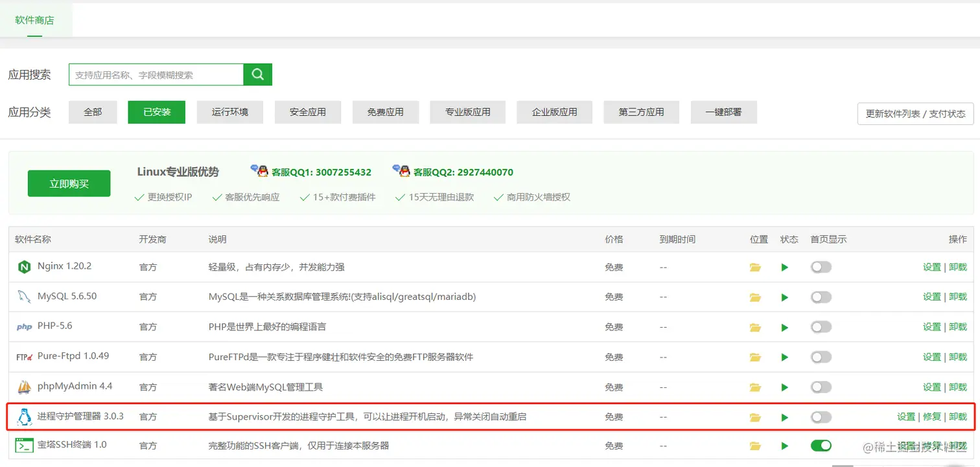Select the 企业版应用 category filter
The width and height of the screenshot is (980, 467).
[x=555, y=112]
